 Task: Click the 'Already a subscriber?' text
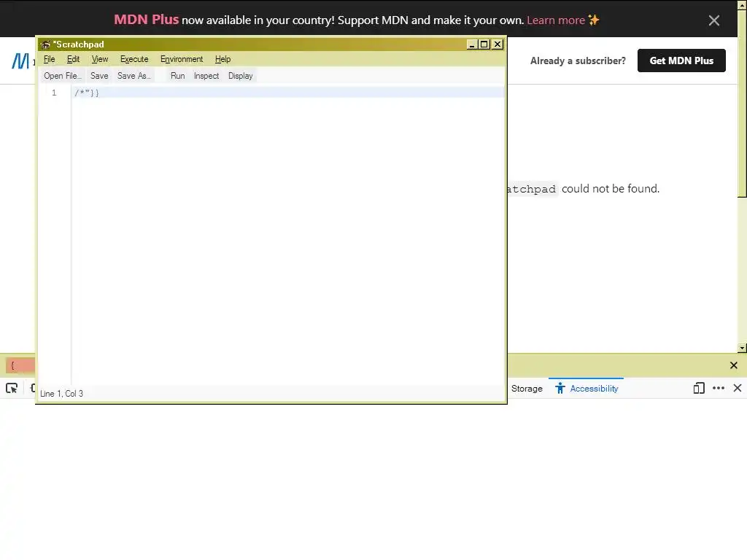tap(578, 61)
